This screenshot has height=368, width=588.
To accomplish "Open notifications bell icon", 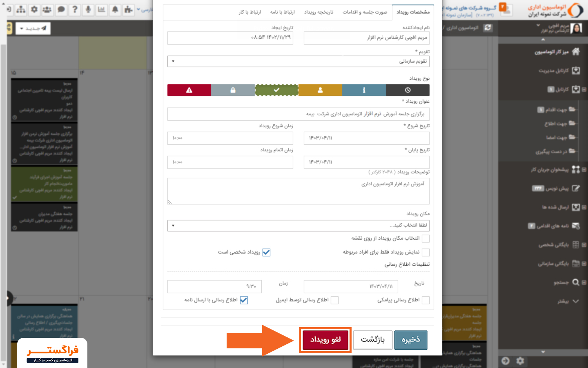I will (115, 9).
